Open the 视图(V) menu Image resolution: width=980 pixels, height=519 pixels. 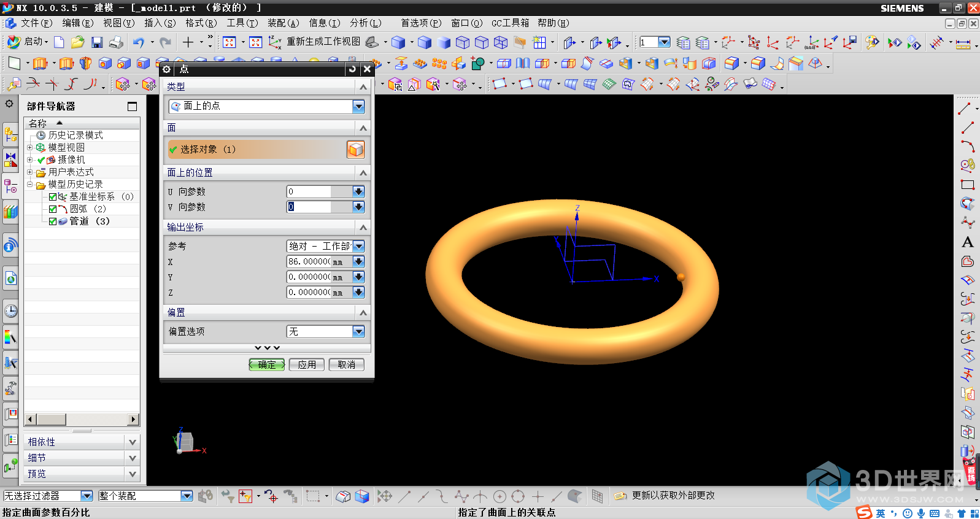click(118, 23)
